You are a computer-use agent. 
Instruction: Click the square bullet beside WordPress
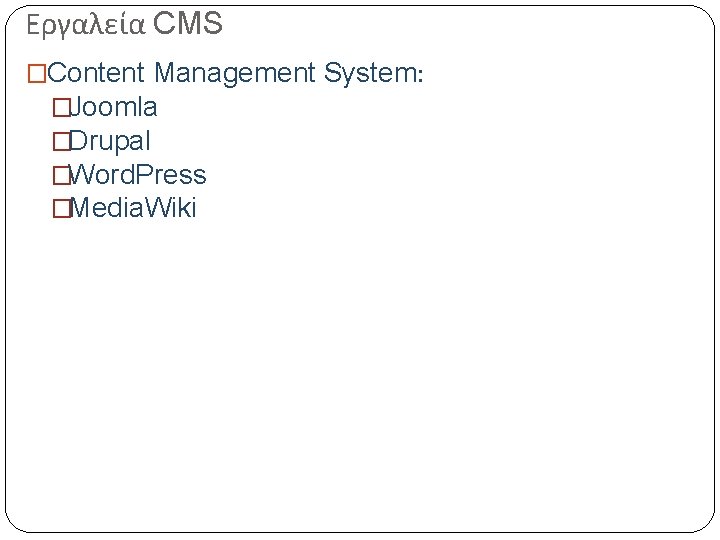point(62,175)
